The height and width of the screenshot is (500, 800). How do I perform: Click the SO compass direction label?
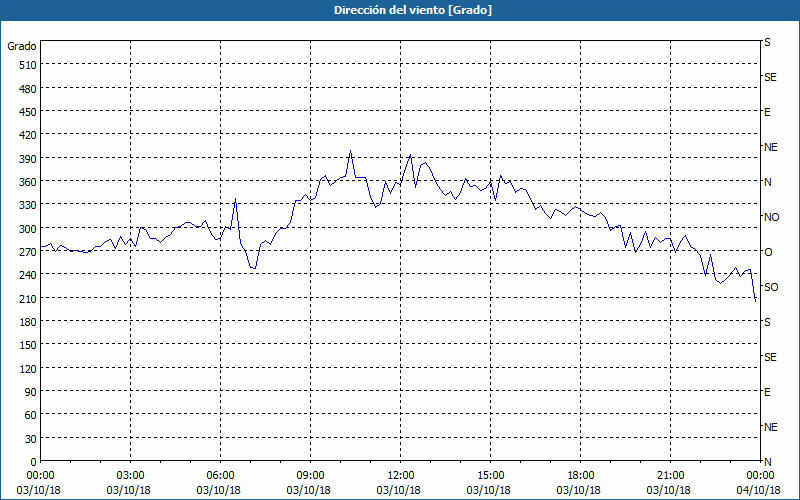coord(771,287)
